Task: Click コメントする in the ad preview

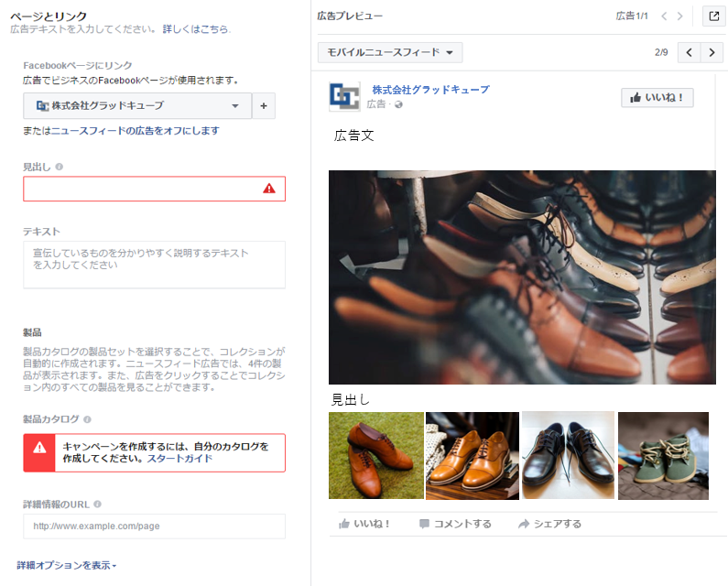Action: click(x=455, y=524)
